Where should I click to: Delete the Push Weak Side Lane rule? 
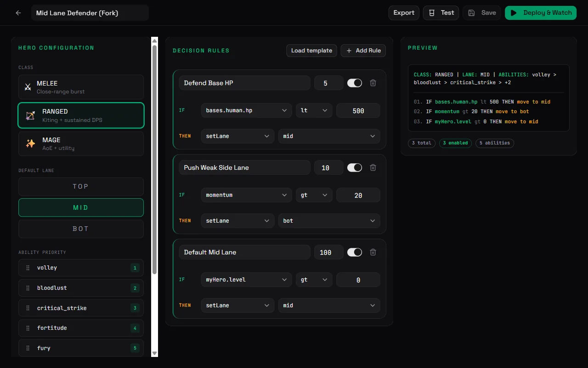(x=373, y=167)
